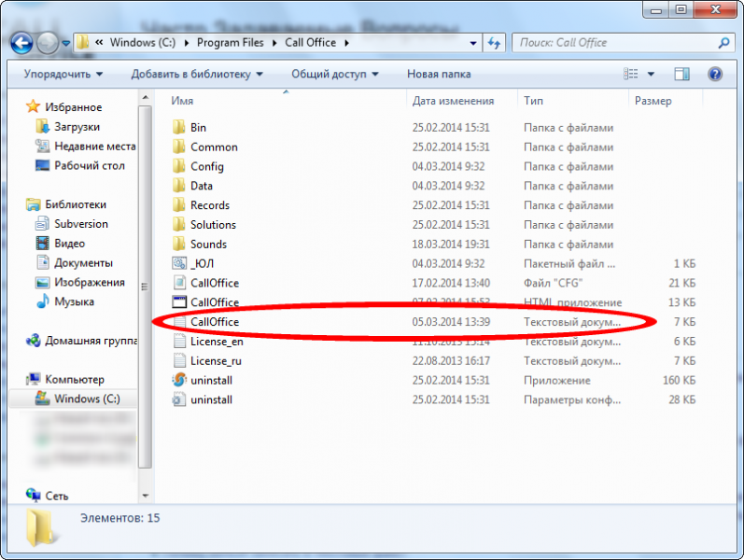Viewport: 744px width, 560px height.
Task: Go back with the blue Back arrow
Action: 21,43
